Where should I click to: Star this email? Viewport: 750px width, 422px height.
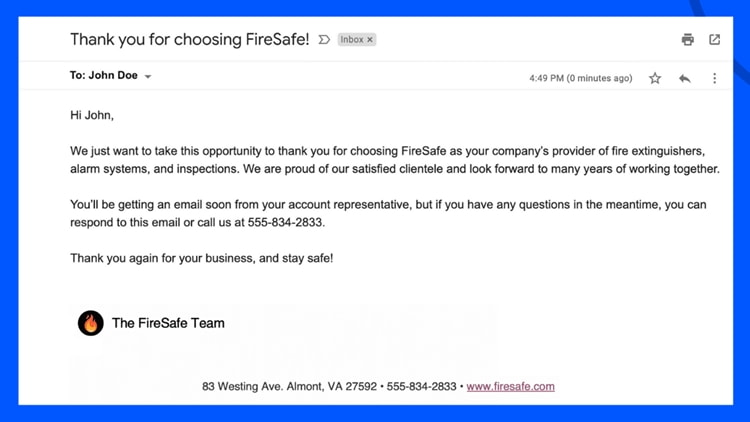(x=655, y=78)
